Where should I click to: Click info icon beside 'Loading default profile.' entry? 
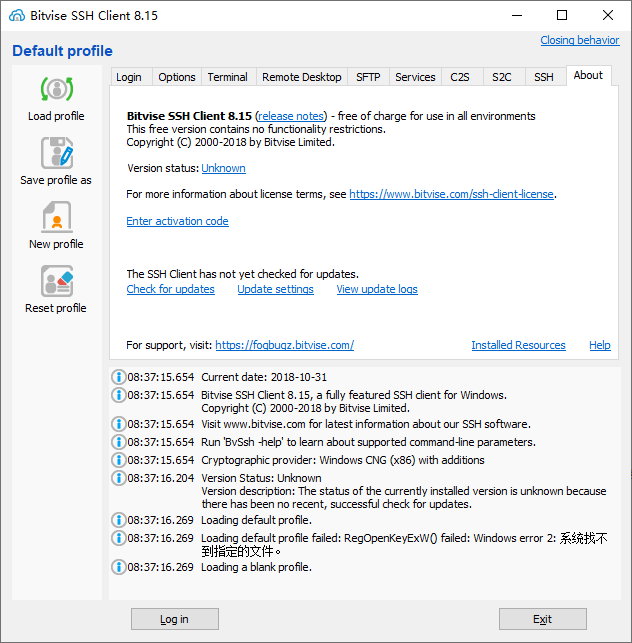coord(119,520)
